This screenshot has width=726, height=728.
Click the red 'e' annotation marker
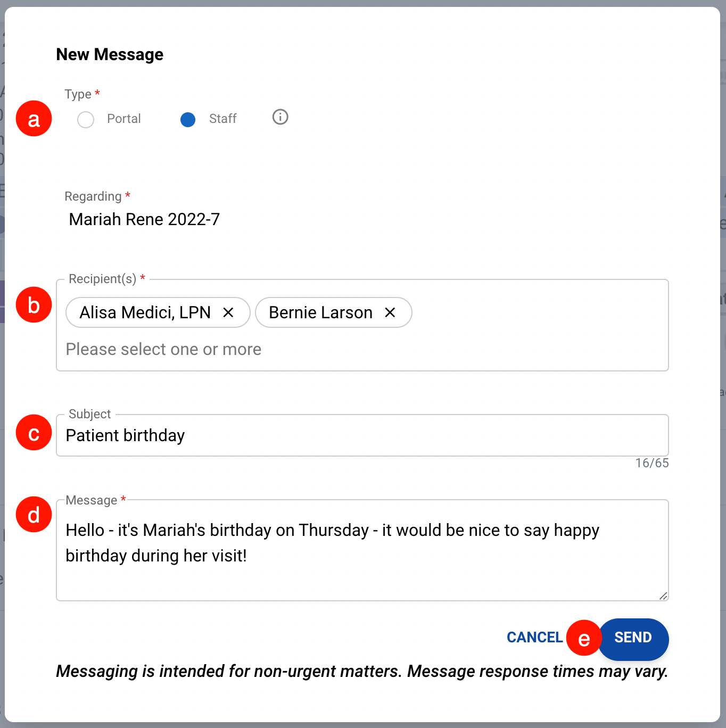coord(584,638)
